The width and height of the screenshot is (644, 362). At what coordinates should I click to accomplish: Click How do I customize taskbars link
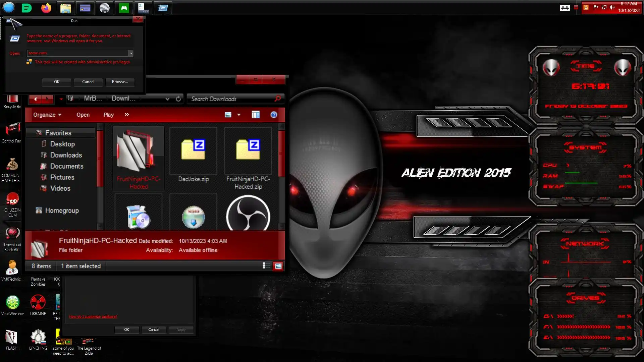[93, 316]
